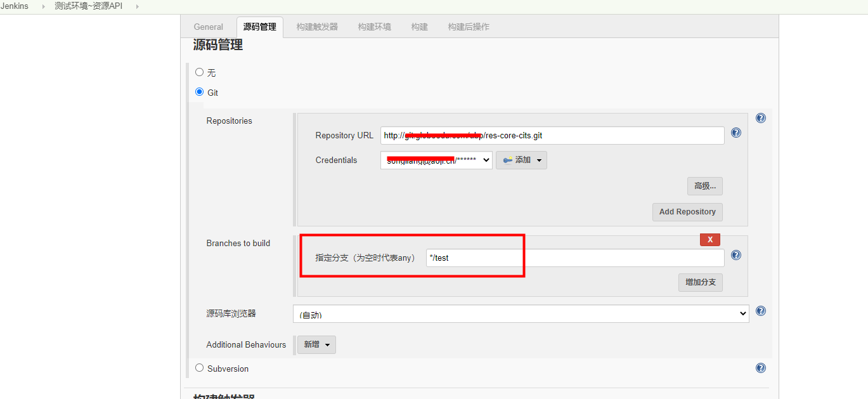Open help icon on the Subversion row

click(x=761, y=368)
